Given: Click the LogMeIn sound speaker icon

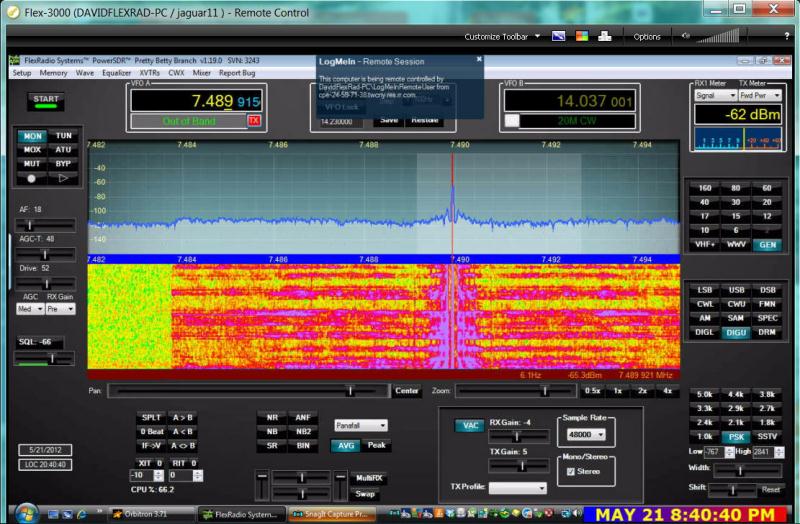Looking at the screenshot, I should [686, 36].
